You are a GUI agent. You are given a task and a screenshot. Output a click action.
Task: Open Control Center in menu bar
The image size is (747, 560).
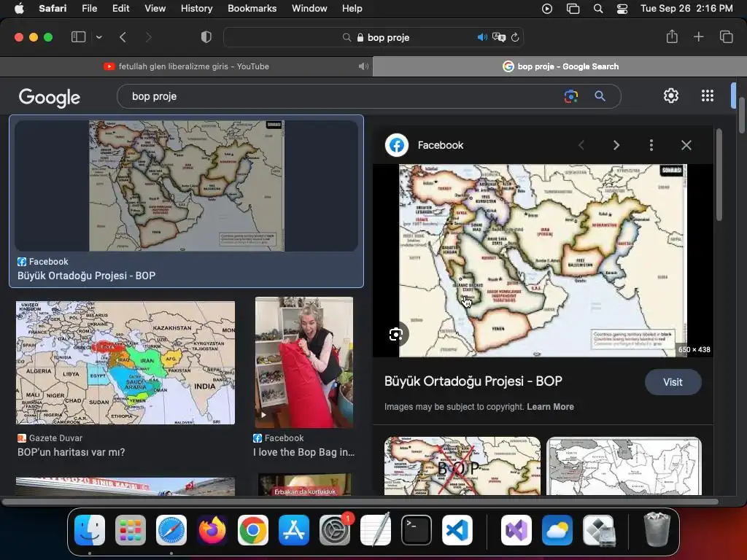pos(622,9)
